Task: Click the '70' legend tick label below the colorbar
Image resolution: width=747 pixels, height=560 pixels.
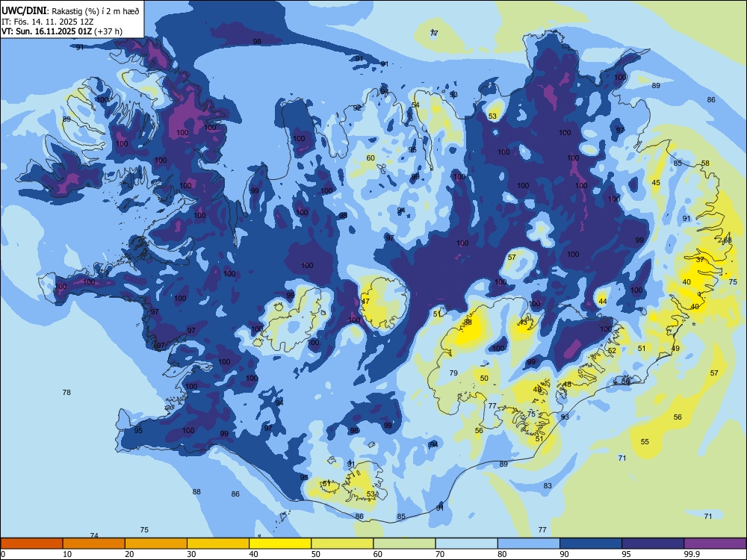Action: click(440, 554)
